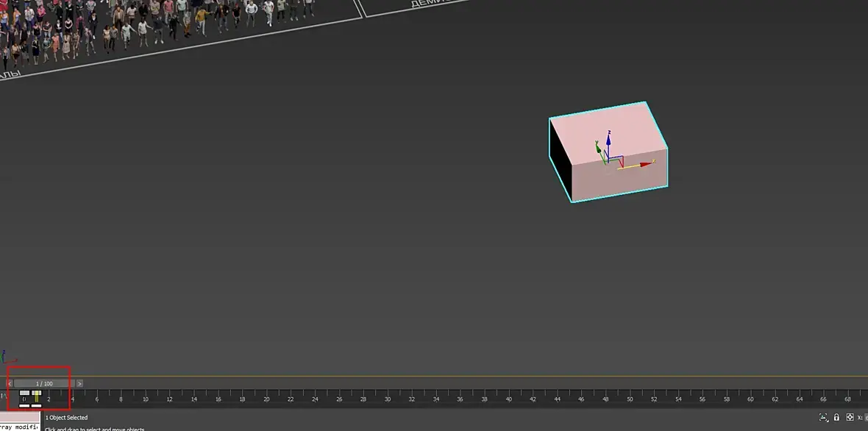Click the pink MAXScript macro recorder field
Screen dimensions: 868x431
[x=20, y=417]
